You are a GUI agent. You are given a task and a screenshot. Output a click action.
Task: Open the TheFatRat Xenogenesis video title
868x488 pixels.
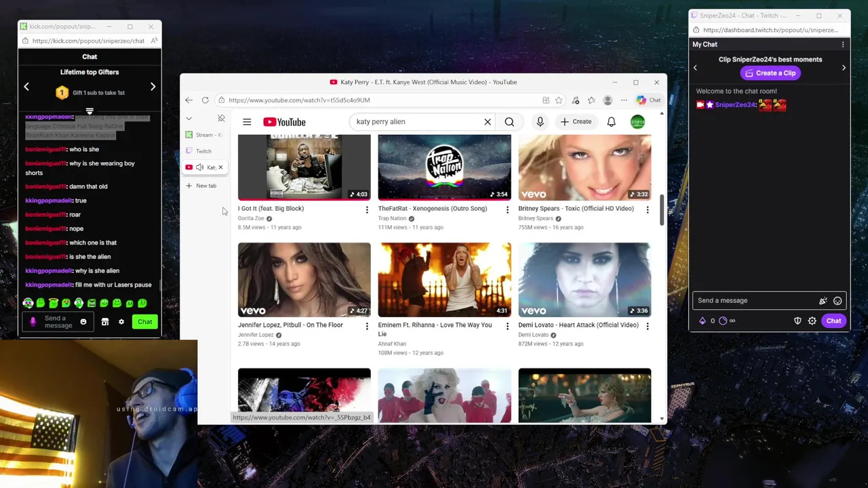coord(432,209)
